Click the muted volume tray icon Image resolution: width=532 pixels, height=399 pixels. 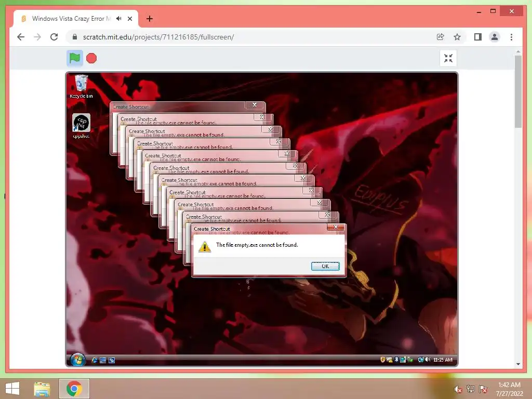458,389
